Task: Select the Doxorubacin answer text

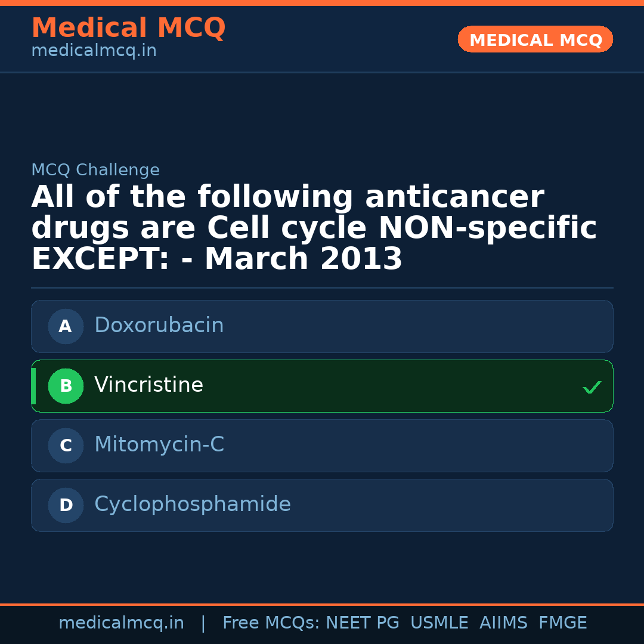Action: 159,326
